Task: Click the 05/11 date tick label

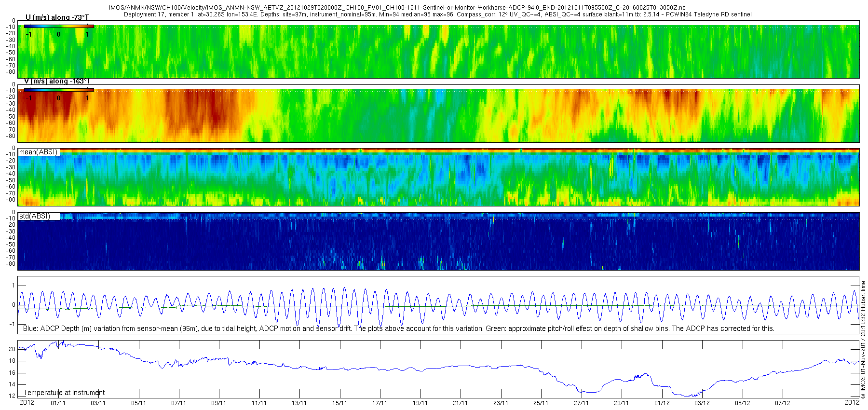Action: click(139, 403)
